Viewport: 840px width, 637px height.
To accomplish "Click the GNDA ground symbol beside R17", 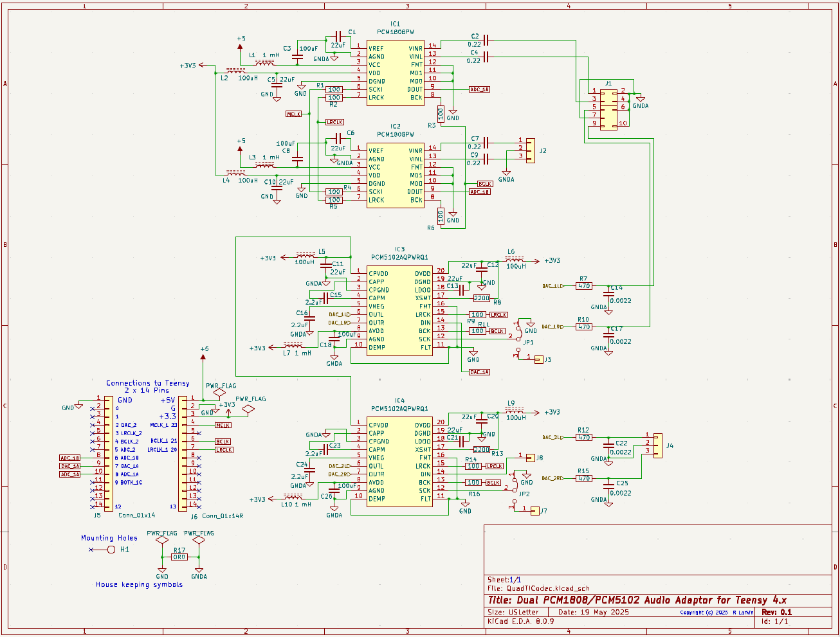I will point(198,569).
